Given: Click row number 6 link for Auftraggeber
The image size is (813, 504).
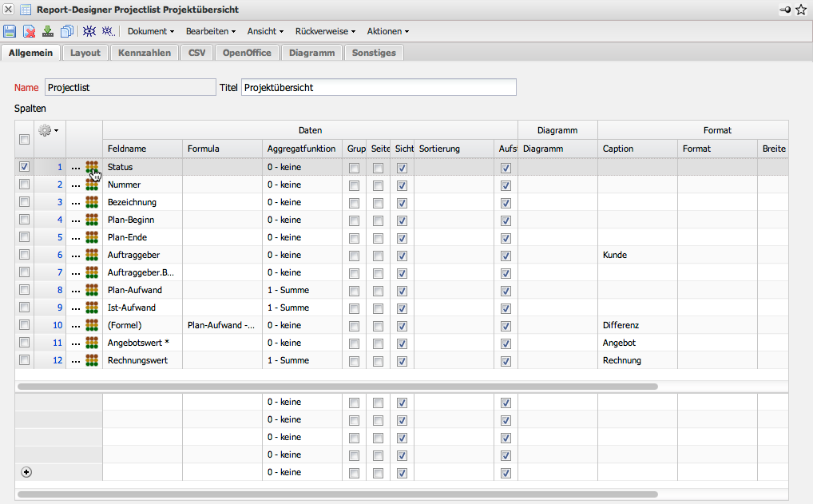Looking at the screenshot, I should pyautogui.click(x=59, y=255).
